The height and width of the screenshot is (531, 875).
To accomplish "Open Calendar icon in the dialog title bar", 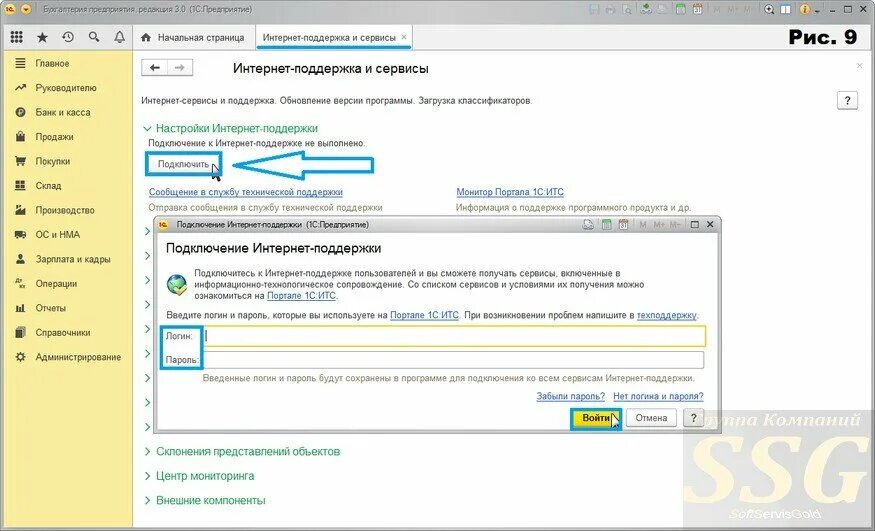I will [623, 224].
